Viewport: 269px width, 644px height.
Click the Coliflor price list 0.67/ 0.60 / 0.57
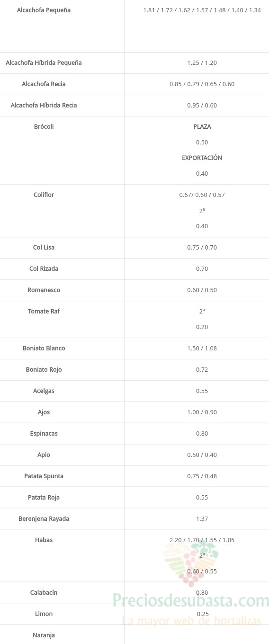202,195
